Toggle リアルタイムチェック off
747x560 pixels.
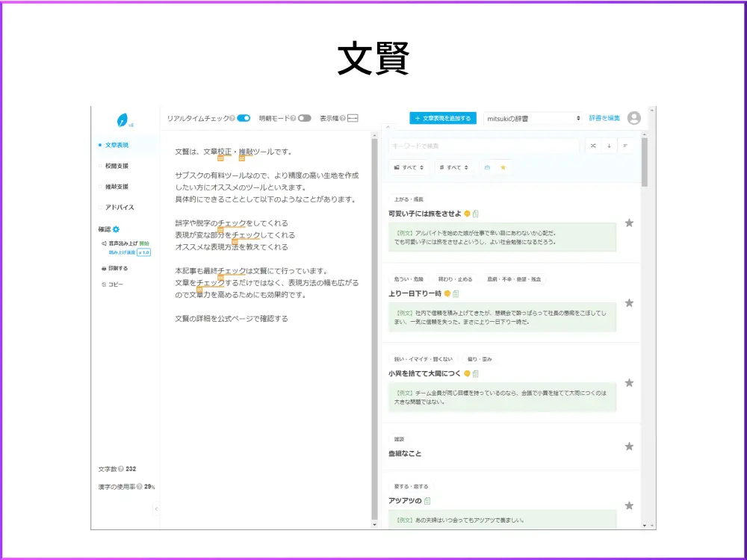[242, 118]
